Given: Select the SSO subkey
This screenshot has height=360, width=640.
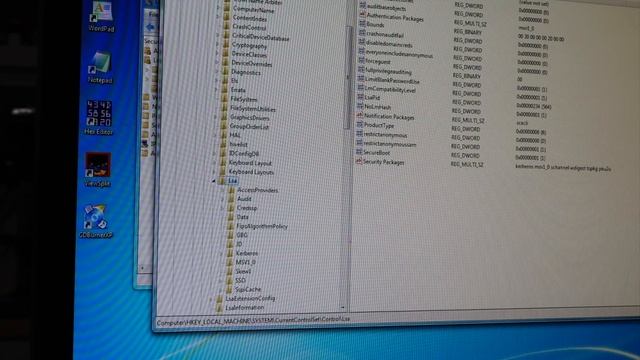Looking at the screenshot, I should [x=240, y=280].
